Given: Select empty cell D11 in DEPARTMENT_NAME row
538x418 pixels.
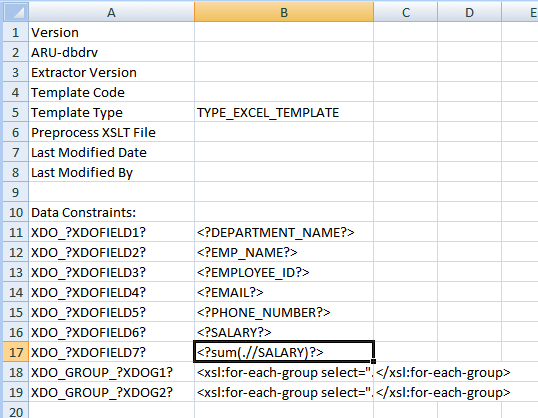Looking at the screenshot, I should coord(469,232).
